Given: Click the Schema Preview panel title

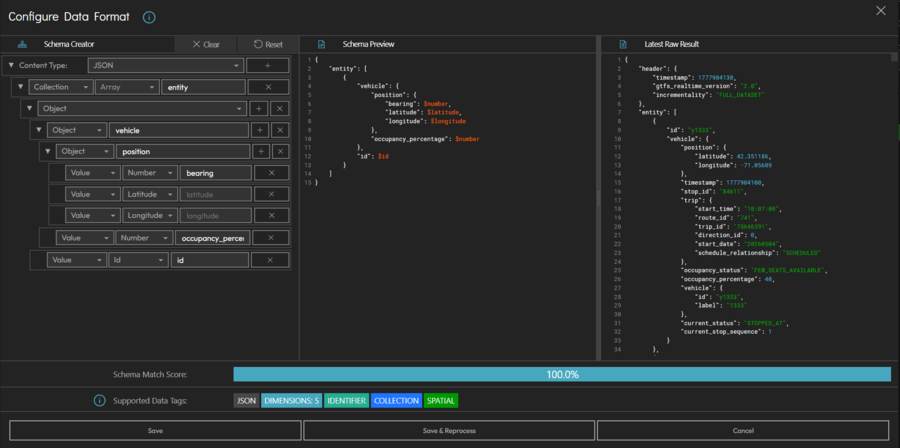Looking at the screenshot, I should 368,44.
